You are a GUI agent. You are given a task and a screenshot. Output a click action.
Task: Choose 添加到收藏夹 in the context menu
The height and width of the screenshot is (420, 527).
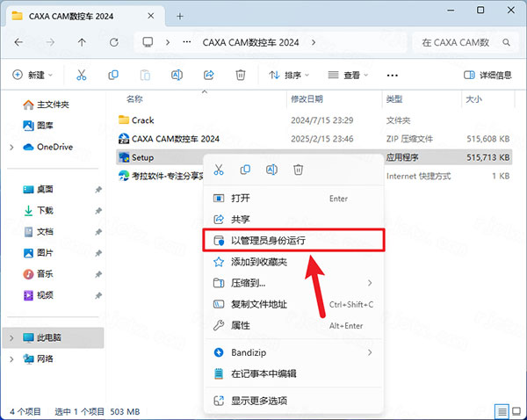click(293, 262)
